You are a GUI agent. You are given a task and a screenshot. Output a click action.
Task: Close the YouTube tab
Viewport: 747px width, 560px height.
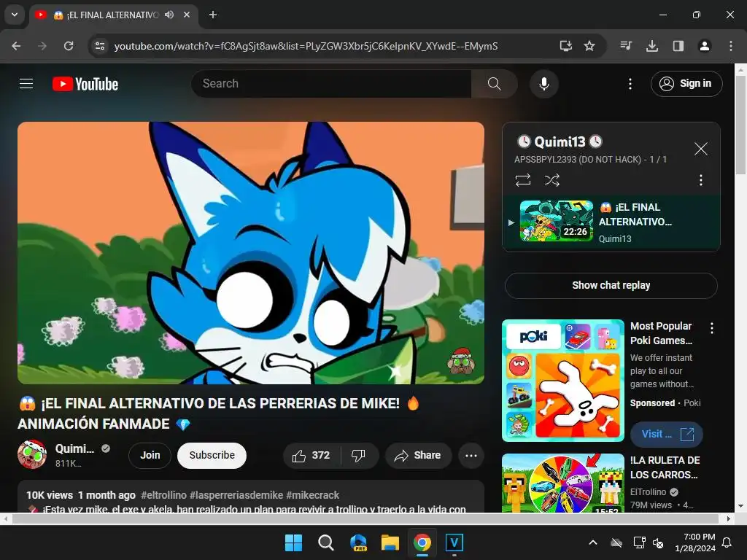[x=187, y=15]
